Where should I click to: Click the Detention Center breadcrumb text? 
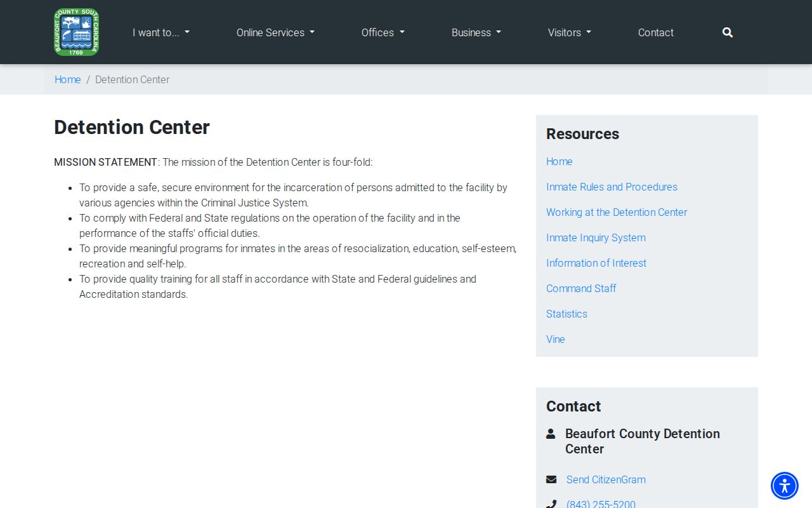(133, 79)
